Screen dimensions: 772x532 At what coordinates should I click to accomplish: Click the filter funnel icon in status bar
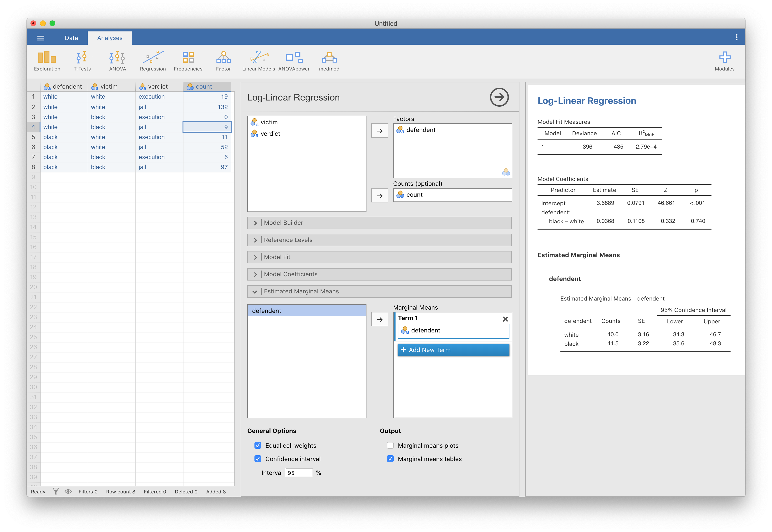tap(56, 491)
